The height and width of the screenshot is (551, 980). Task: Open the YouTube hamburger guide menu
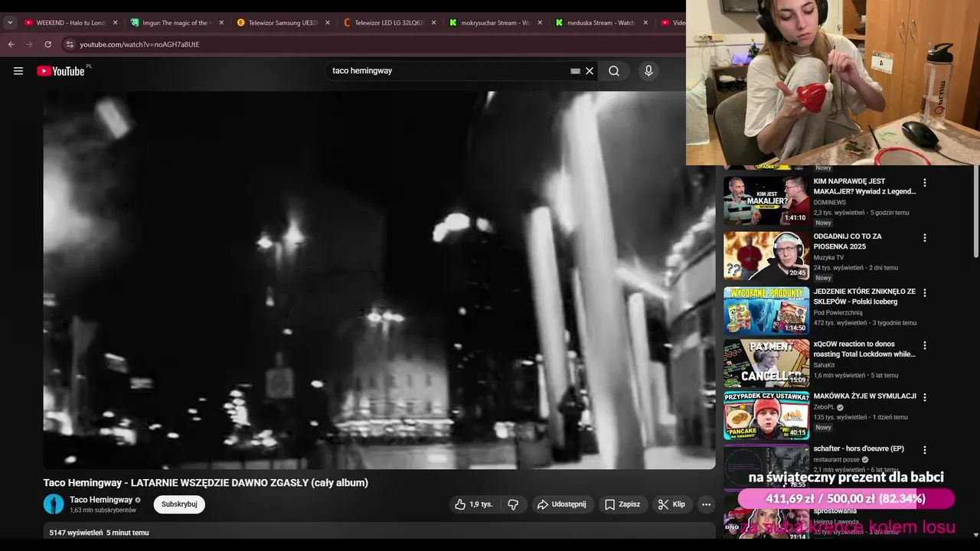tap(18, 71)
